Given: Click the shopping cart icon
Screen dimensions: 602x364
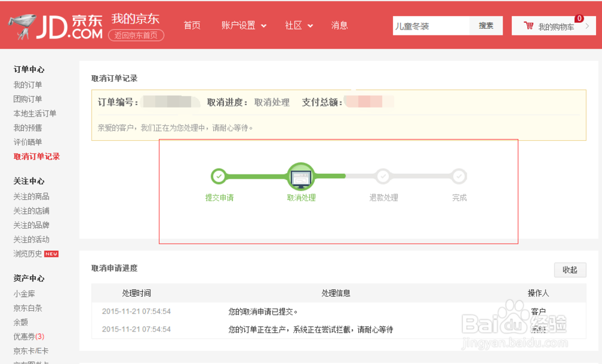Looking at the screenshot, I should point(529,26).
